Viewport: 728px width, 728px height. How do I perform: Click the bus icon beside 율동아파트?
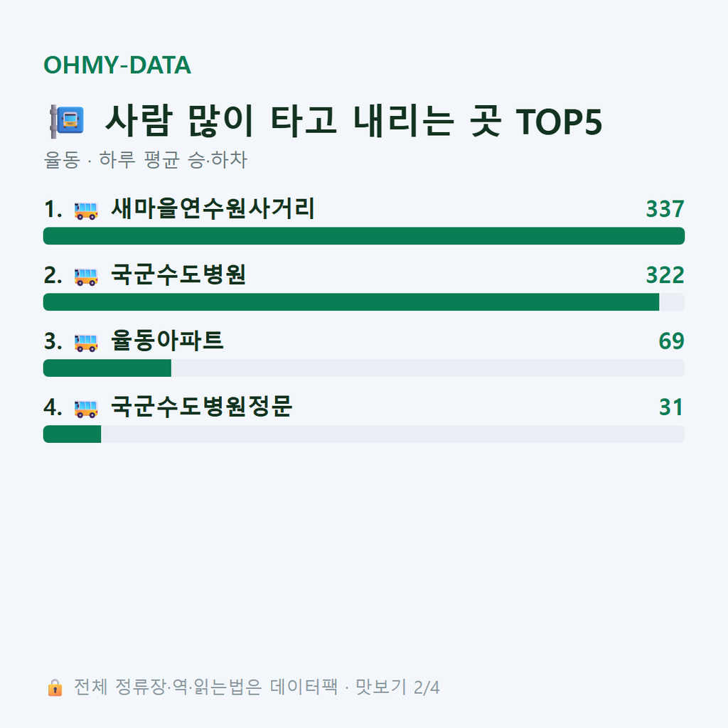(x=86, y=343)
